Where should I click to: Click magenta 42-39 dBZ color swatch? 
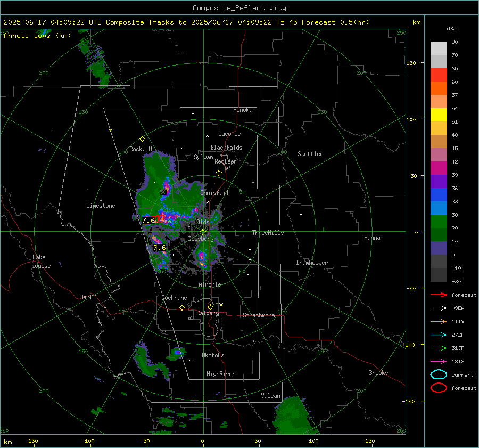tap(439, 168)
